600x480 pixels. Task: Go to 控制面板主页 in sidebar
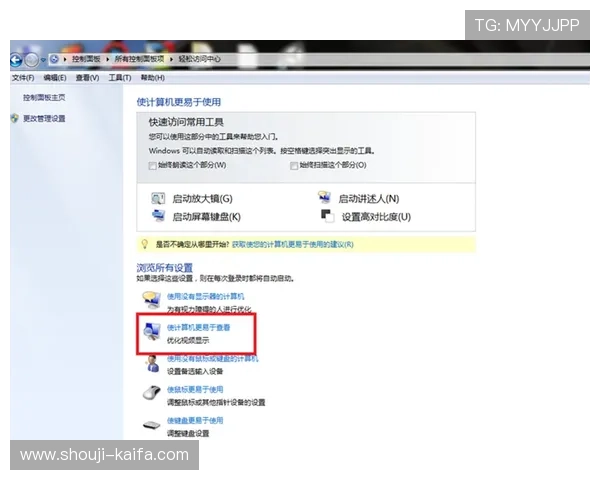(44, 98)
